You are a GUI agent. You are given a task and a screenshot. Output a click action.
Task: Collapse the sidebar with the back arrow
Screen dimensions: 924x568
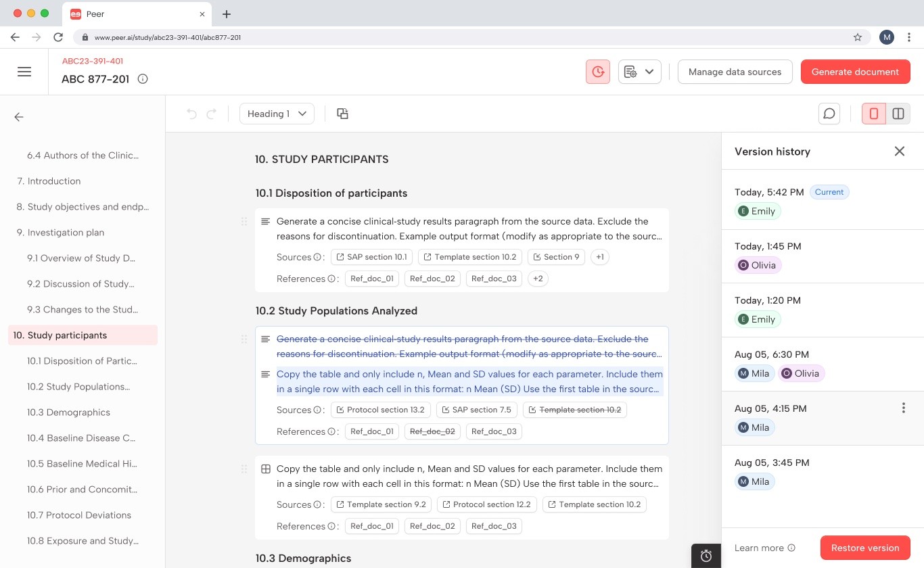tap(18, 116)
